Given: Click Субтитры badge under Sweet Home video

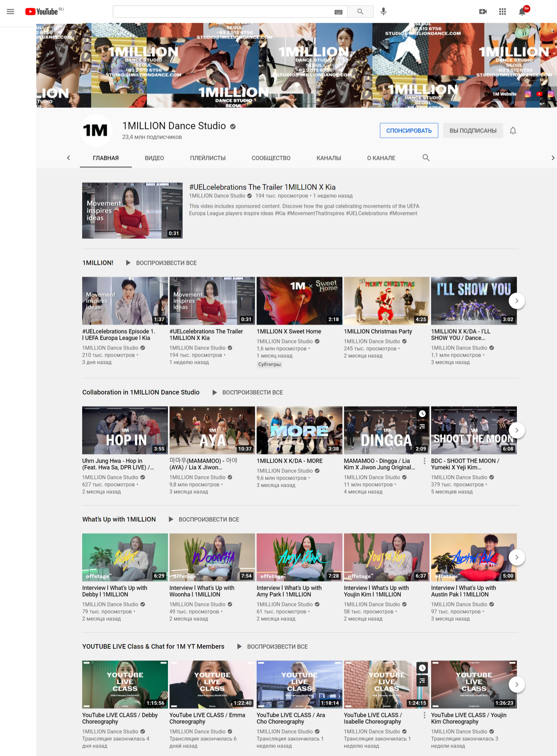Looking at the screenshot, I should (x=269, y=364).
